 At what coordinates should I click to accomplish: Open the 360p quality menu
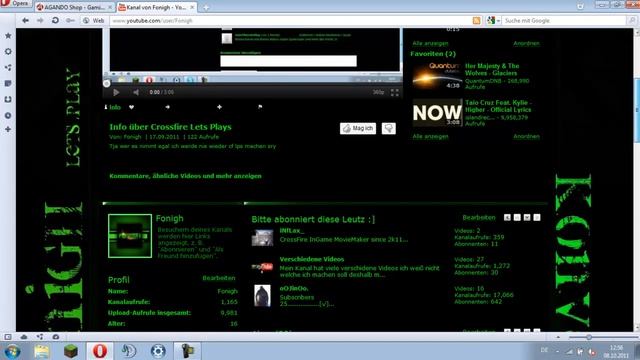[378, 93]
